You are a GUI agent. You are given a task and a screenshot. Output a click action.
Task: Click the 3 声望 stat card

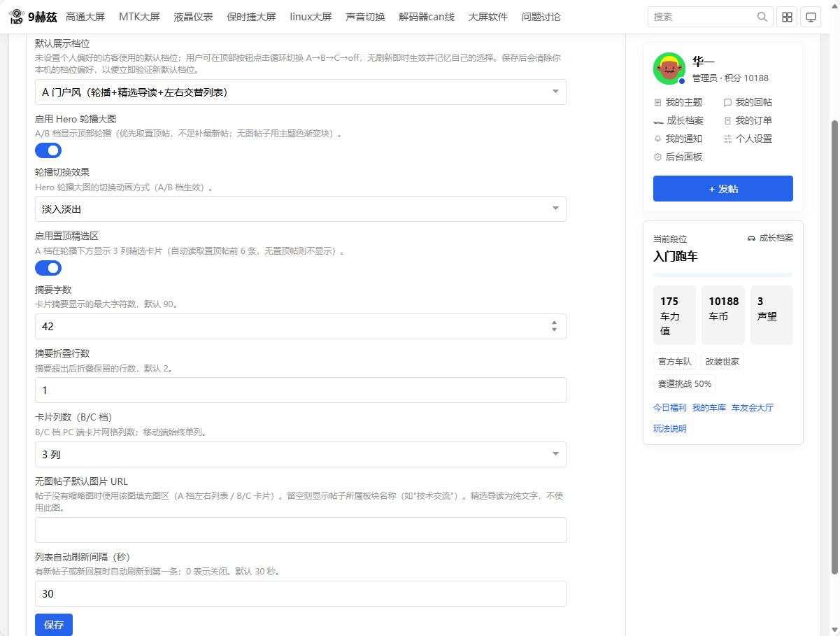click(x=771, y=315)
